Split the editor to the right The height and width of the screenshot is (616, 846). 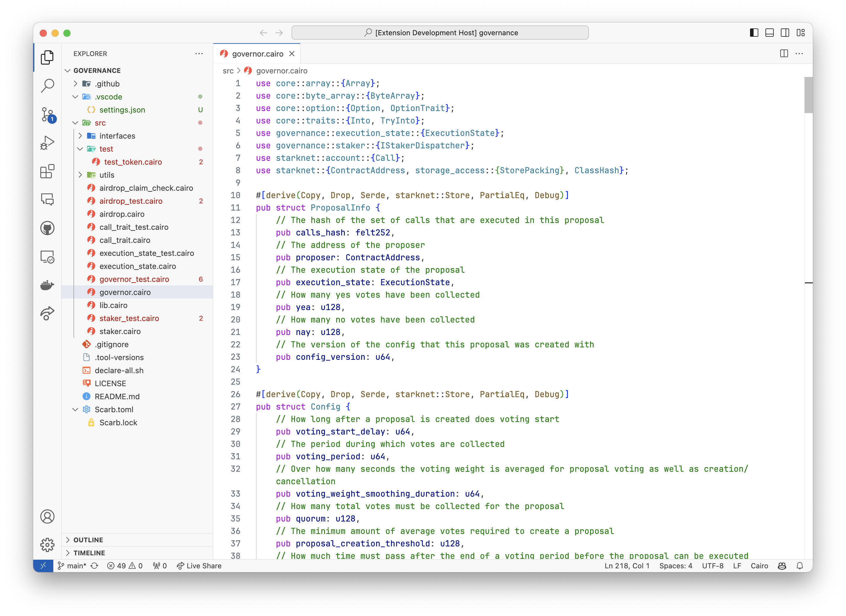tap(784, 54)
